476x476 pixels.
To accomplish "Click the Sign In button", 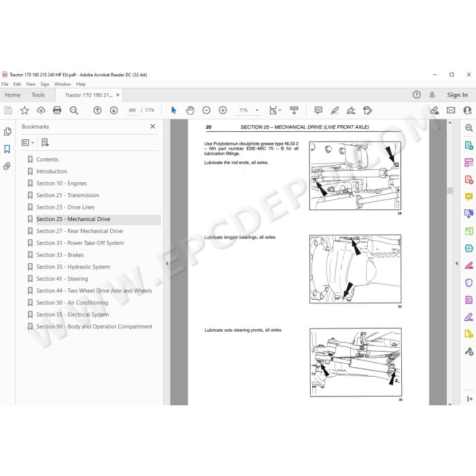I will click(457, 95).
